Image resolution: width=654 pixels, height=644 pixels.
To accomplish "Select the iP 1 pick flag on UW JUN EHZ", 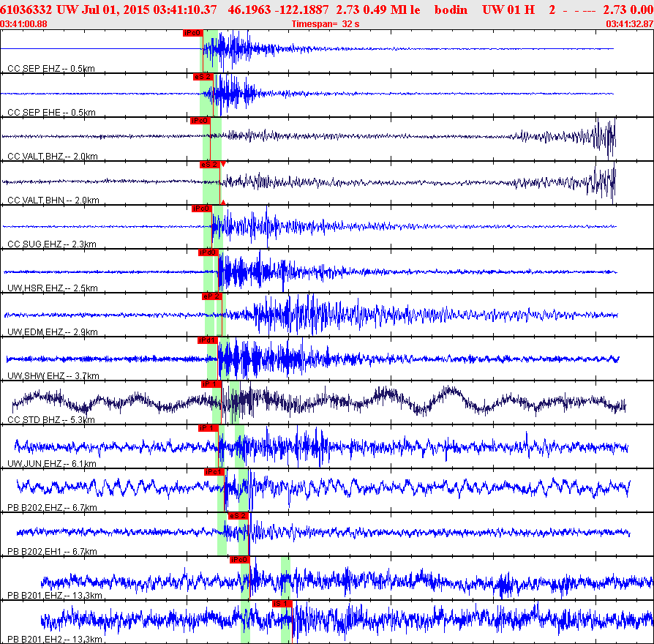I will click(x=208, y=428).
